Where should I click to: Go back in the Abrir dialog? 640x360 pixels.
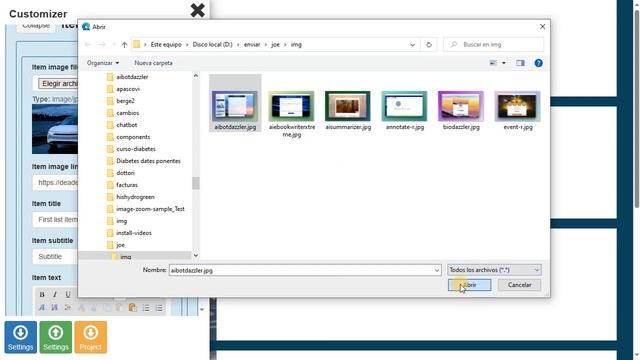coord(88,44)
